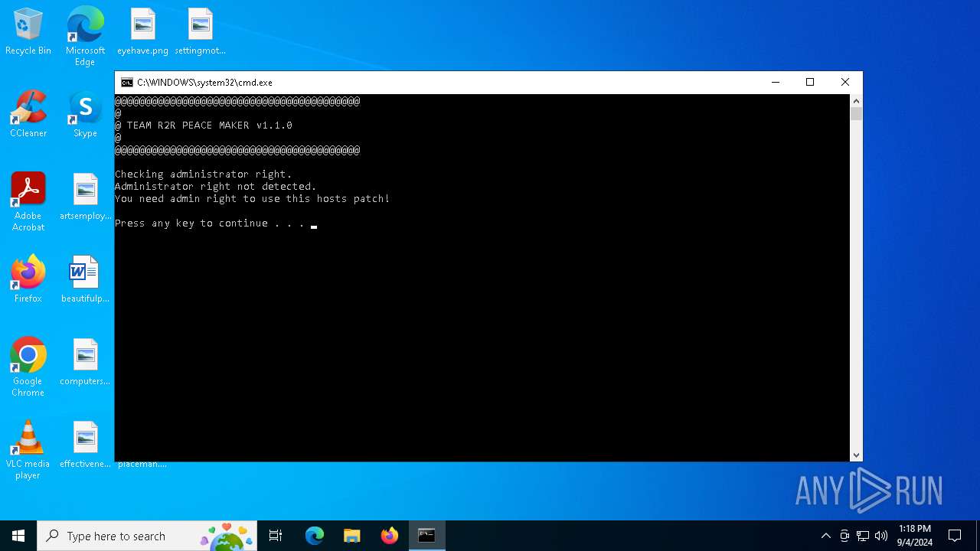Open the volume control tray icon

pyautogui.click(x=881, y=536)
